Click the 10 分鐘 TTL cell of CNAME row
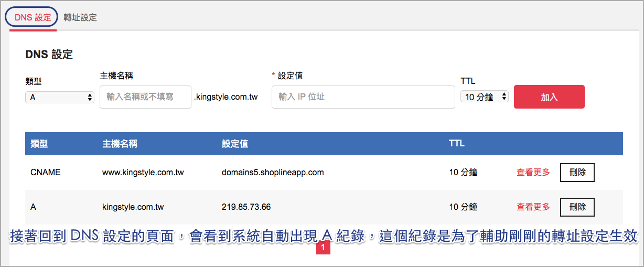Screen dimensions: 644x267 pyautogui.click(x=463, y=172)
